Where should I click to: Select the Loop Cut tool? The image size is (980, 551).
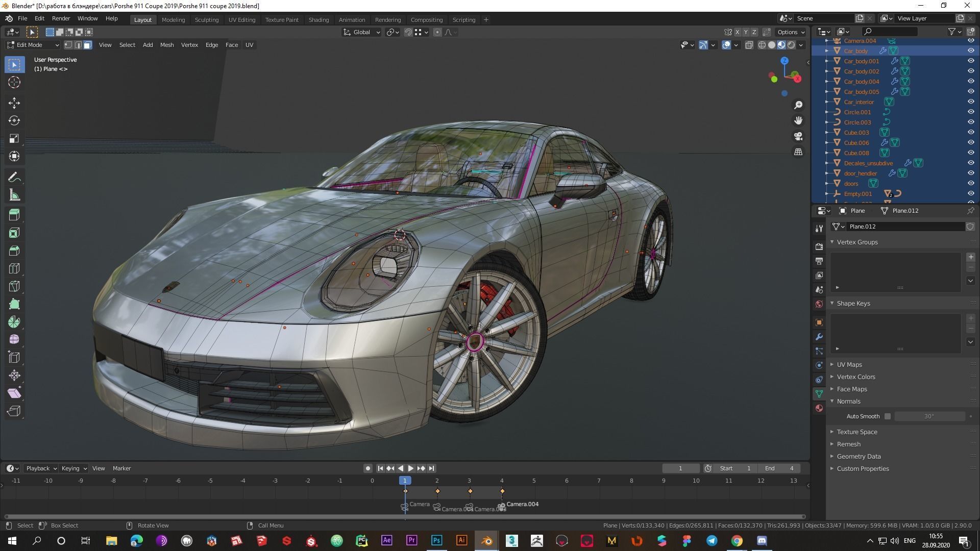(14, 268)
